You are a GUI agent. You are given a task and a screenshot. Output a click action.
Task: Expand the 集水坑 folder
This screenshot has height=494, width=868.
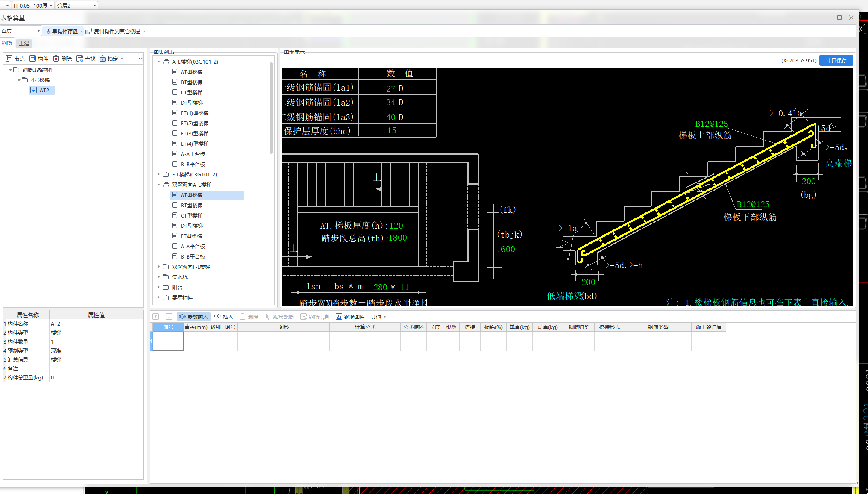[x=159, y=277]
